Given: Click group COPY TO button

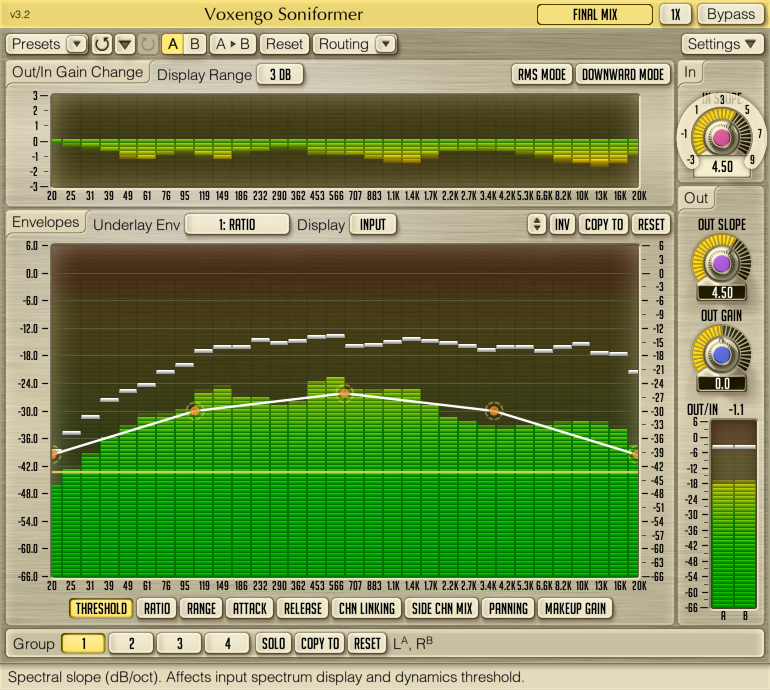Looking at the screenshot, I should pos(320,643).
